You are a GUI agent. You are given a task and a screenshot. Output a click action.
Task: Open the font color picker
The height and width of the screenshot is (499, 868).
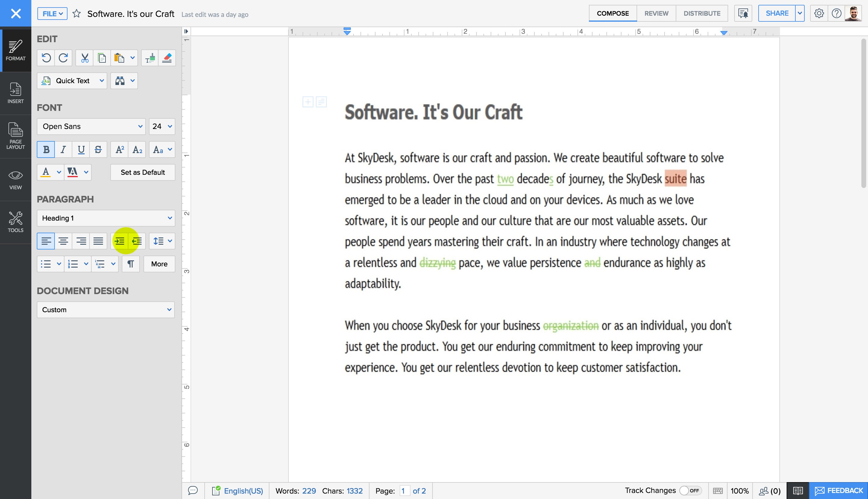pyautogui.click(x=50, y=172)
